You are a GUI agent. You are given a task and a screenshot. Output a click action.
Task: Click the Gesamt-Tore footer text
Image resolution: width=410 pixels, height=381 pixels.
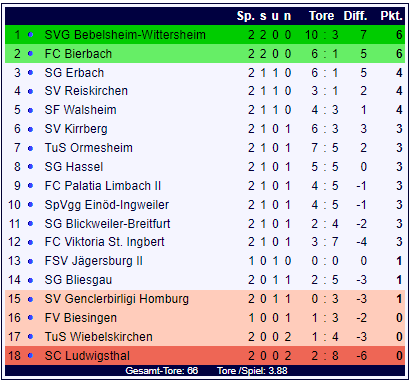coord(162,370)
